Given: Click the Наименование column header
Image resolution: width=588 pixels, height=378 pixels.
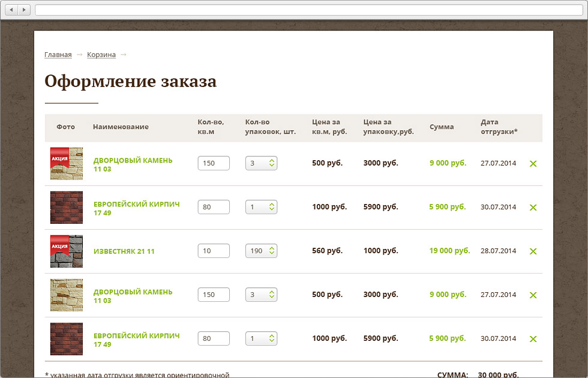Looking at the screenshot, I should 121,127.
